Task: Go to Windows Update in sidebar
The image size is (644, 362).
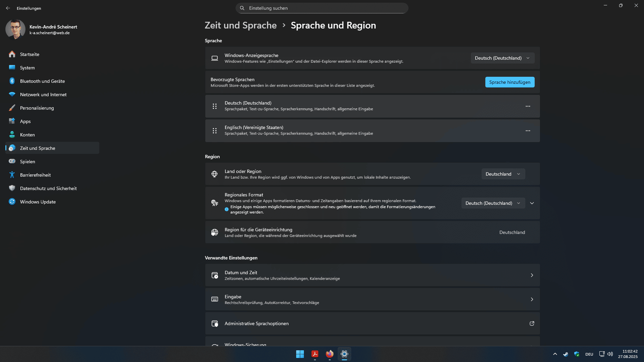Action: pos(38,202)
